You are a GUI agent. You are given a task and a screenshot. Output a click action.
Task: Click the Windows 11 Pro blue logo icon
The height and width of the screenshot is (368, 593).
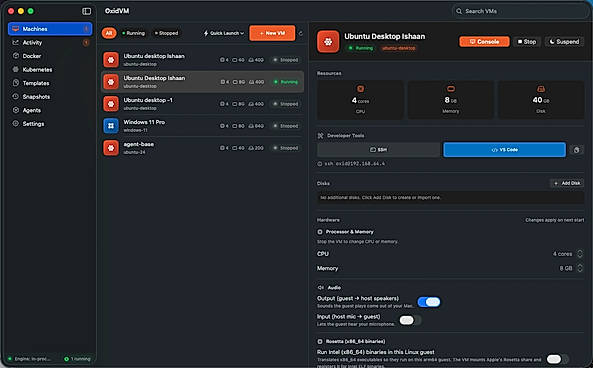(x=111, y=126)
